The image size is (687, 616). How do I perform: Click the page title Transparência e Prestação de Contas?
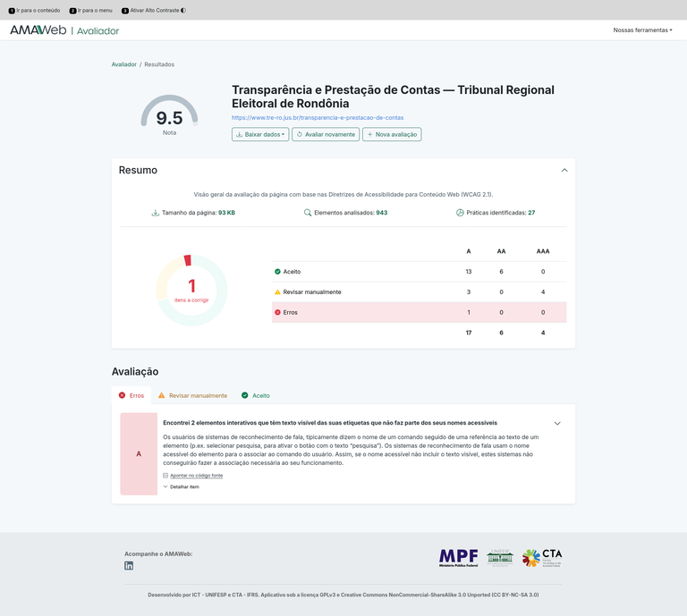(393, 97)
